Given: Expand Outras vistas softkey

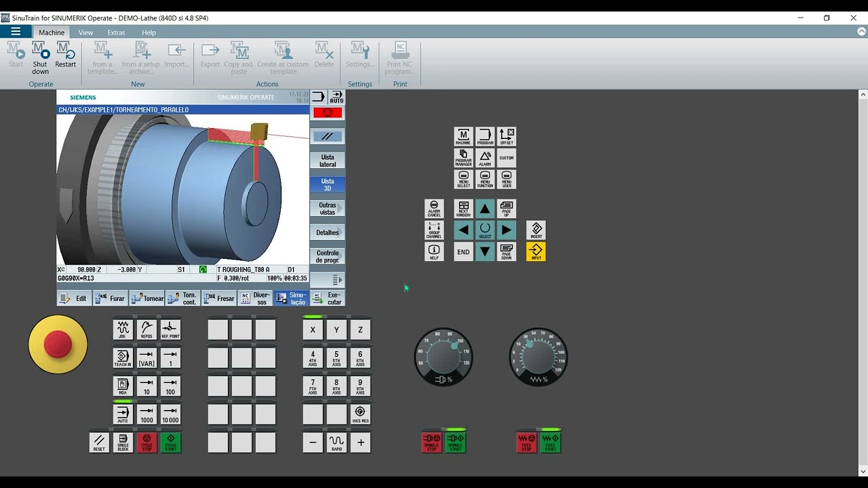Looking at the screenshot, I should 328,209.
